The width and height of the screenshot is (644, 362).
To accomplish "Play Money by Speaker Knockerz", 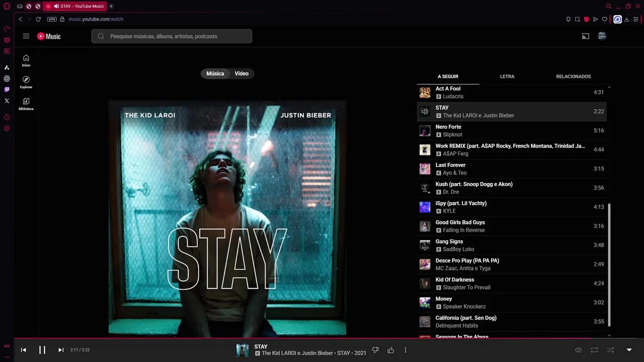I will coord(512,303).
